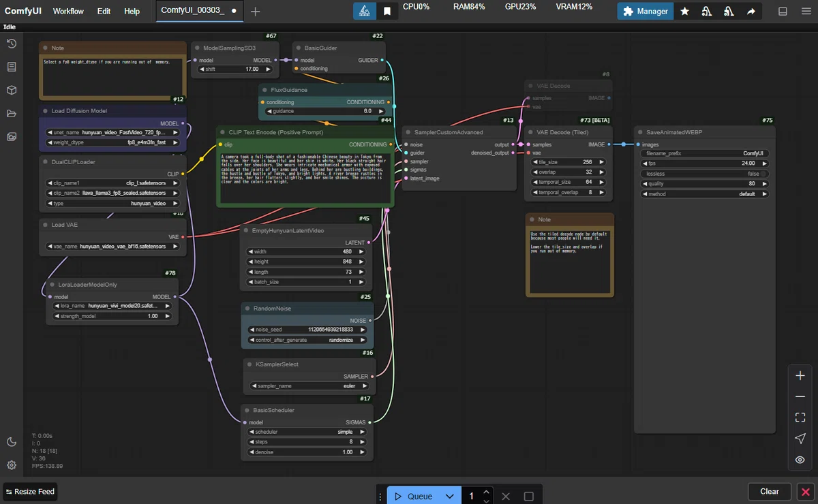Image resolution: width=818 pixels, height=504 pixels.
Task: Open the Node Library sidebar panel
Action: [x=11, y=67]
